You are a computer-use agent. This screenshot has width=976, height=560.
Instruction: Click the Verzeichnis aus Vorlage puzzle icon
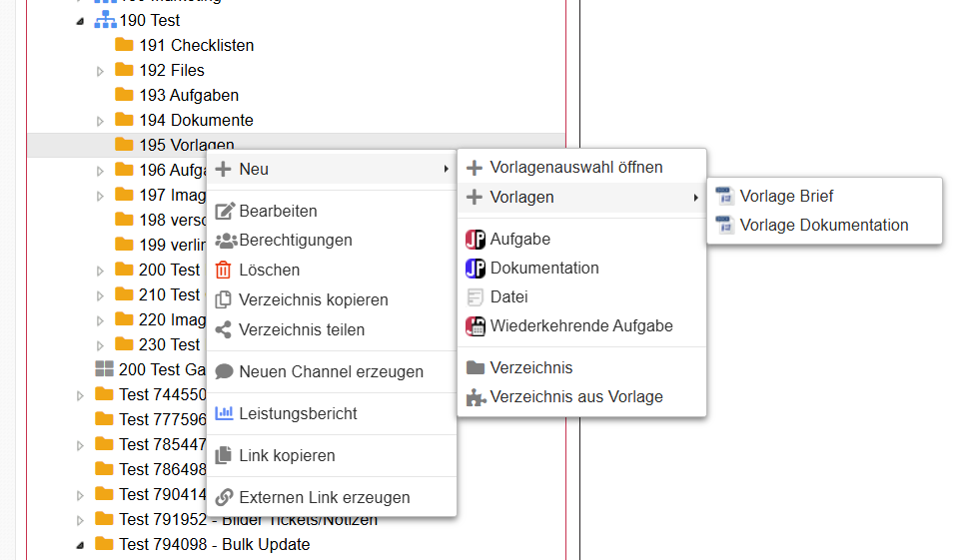(x=475, y=397)
